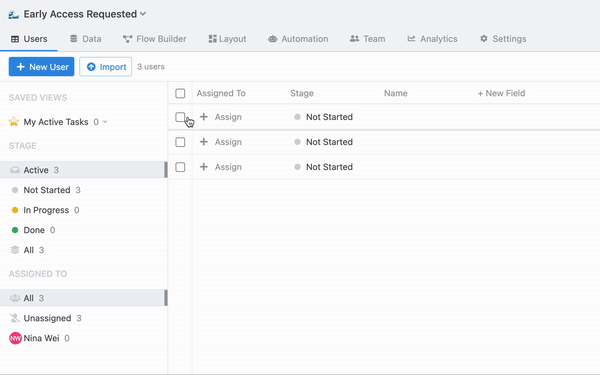Click the Data tab database icon

pyautogui.click(x=73, y=39)
